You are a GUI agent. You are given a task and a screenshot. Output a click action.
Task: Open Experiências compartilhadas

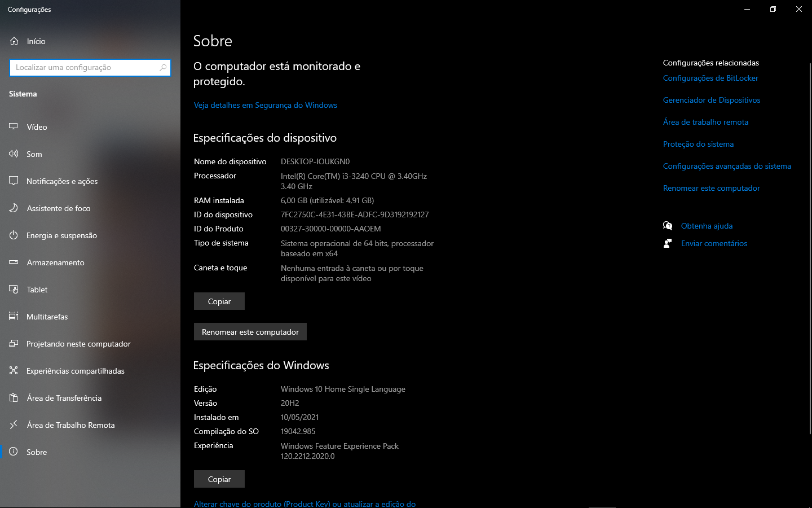pyautogui.click(x=90, y=371)
